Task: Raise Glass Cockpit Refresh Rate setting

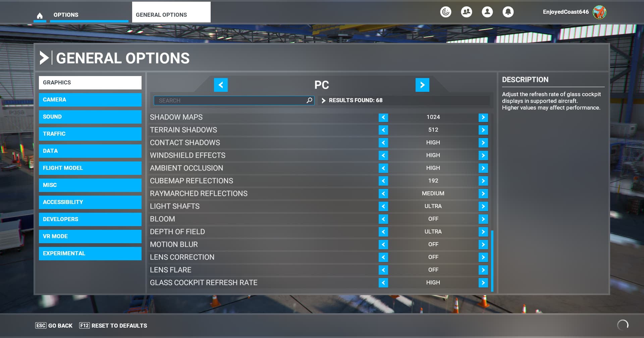Action: click(x=483, y=283)
